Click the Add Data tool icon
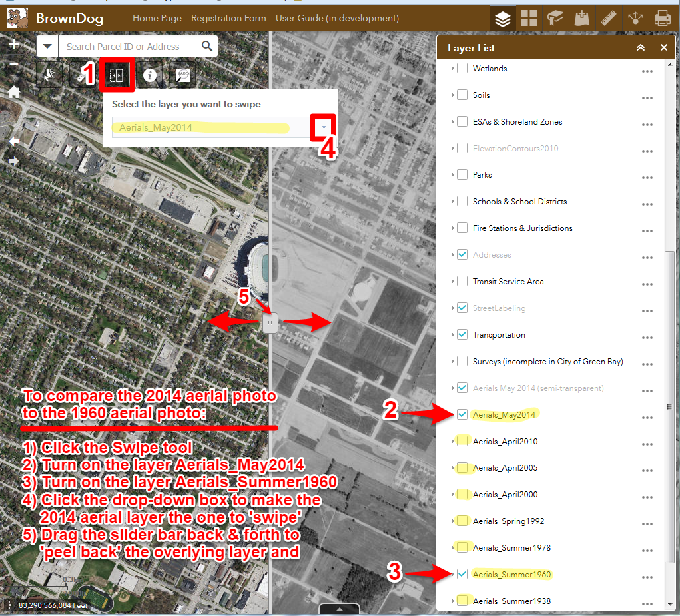The image size is (680, 616). [x=582, y=18]
